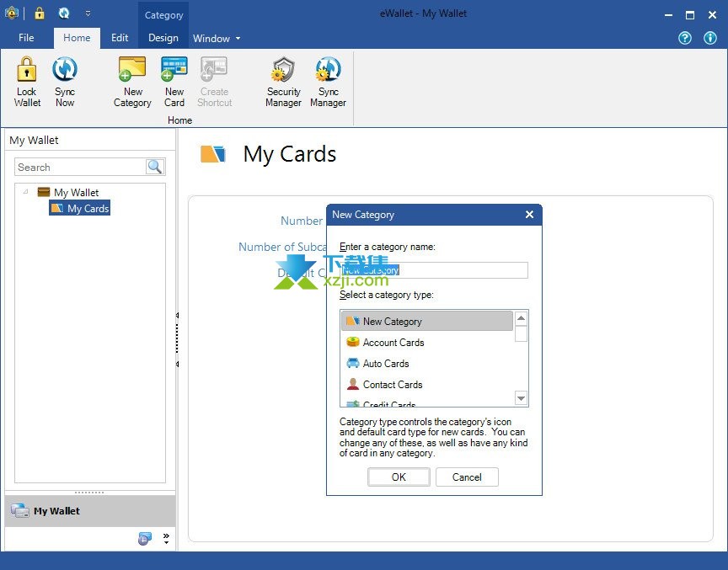
Task: Focus the Search box in wallet pane
Action: 80,167
